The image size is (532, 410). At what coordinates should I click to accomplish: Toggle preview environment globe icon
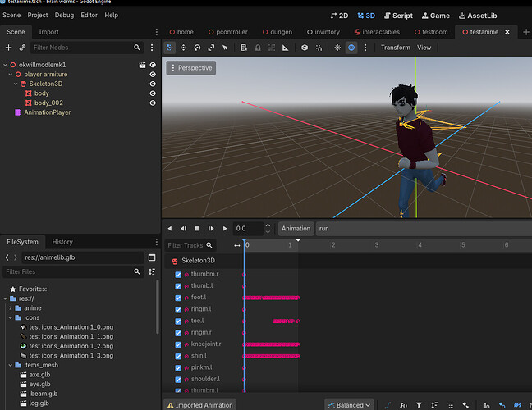[x=351, y=48]
